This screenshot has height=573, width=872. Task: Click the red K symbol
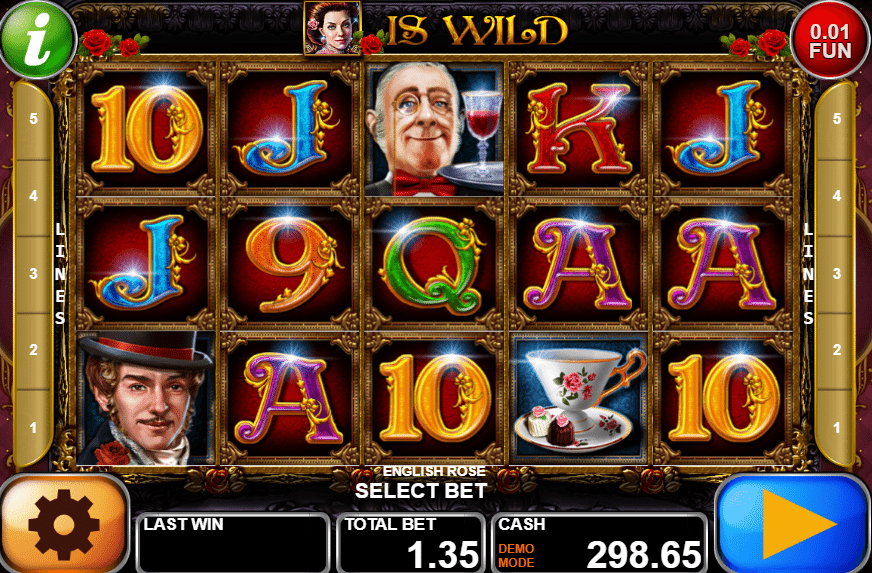click(x=578, y=129)
